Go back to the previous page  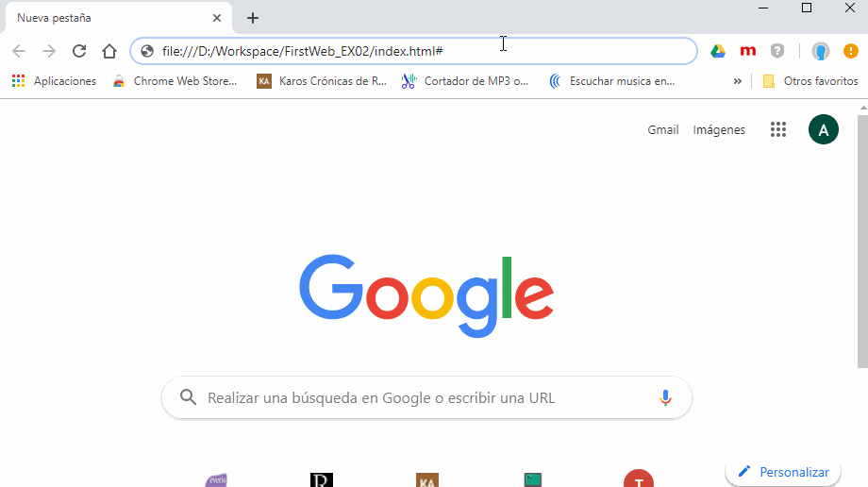point(19,51)
